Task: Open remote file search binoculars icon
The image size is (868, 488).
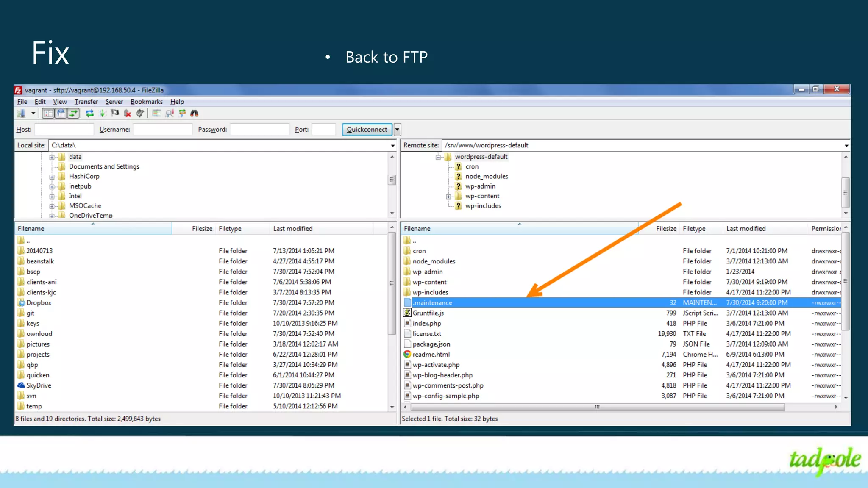Action: tap(195, 113)
